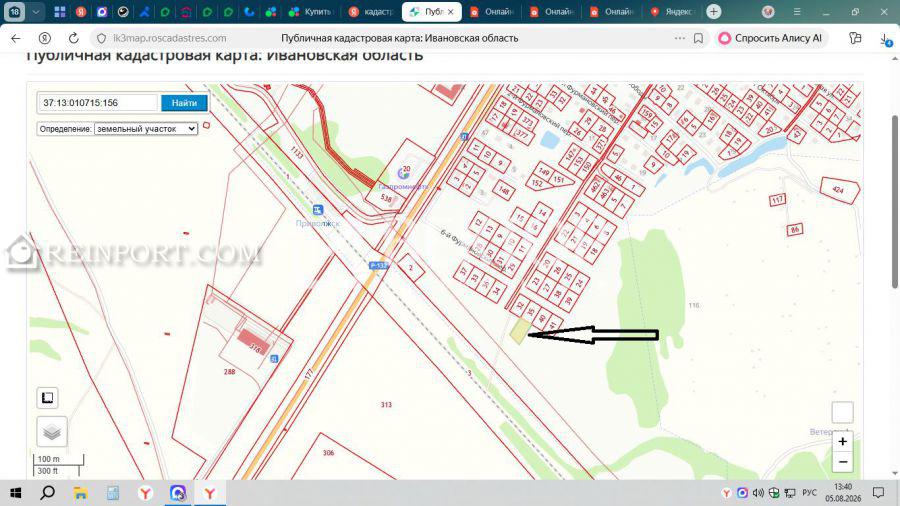The height and width of the screenshot is (506, 900).
Task: Click Спросить Алису AI button
Action: [x=771, y=38]
